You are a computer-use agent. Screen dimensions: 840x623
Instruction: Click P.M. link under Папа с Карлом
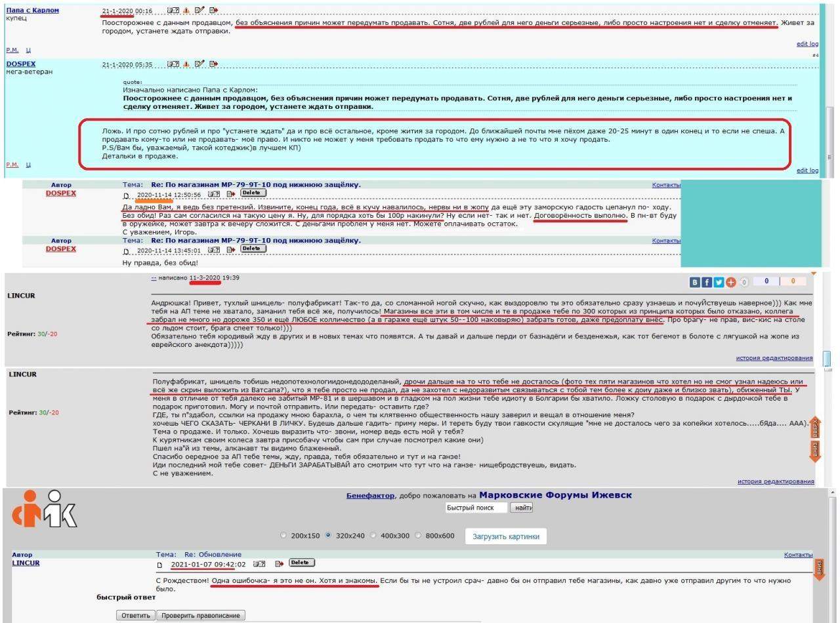pos(12,50)
